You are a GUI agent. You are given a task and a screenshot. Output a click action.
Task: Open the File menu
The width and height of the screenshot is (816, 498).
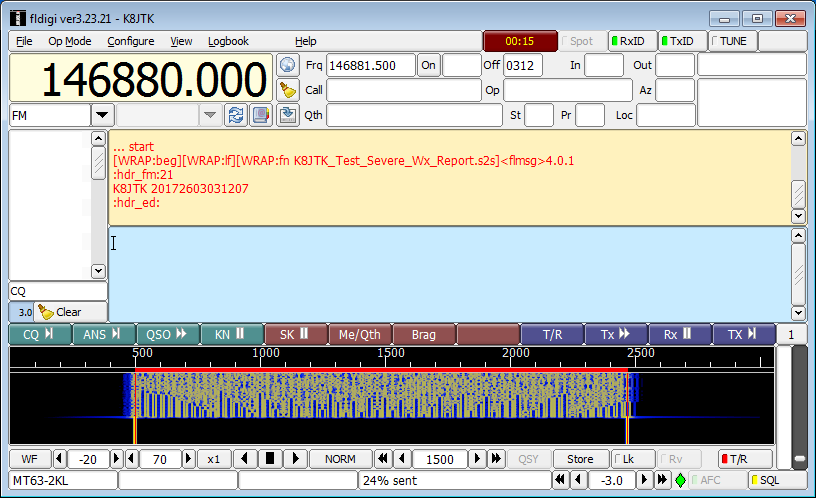coord(24,41)
